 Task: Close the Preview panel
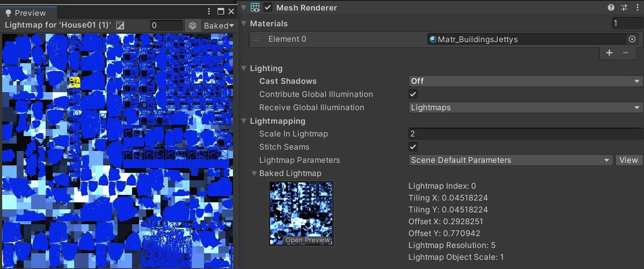tap(231, 12)
